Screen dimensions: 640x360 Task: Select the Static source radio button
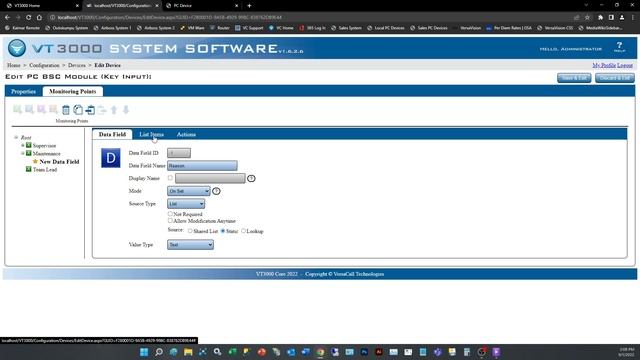coord(223,231)
